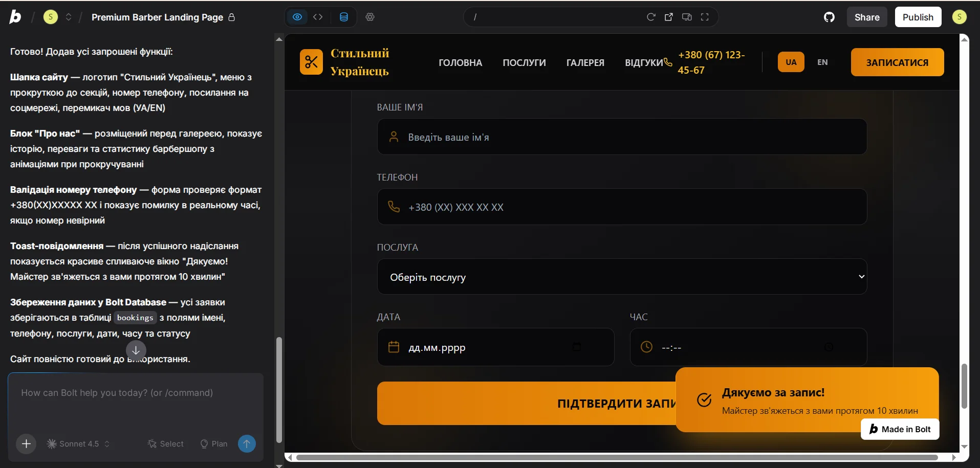Click the Publish button
Viewport: 980px width, 468px height.
point(918,17)
